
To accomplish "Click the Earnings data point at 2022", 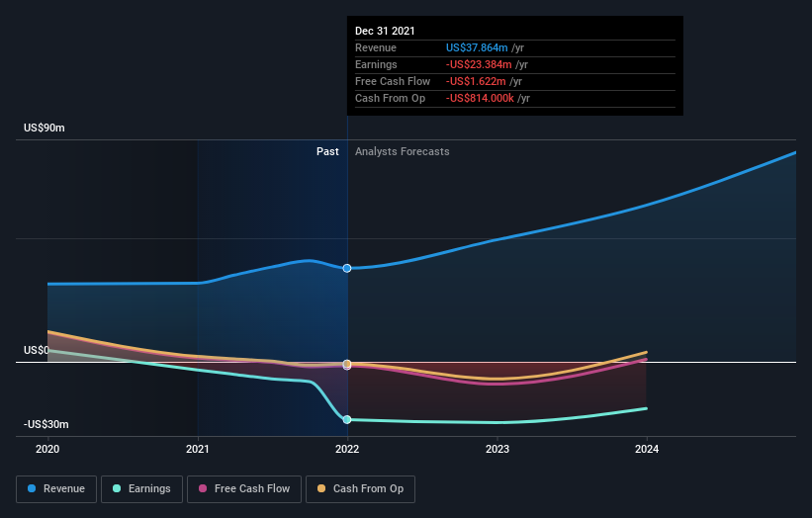I will [x=347, y=420].
